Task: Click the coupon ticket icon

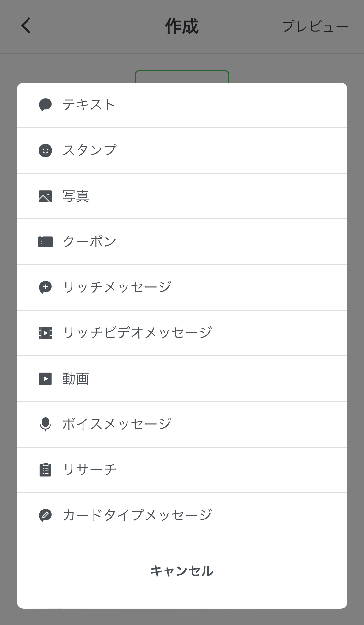Action: [45, 242]
